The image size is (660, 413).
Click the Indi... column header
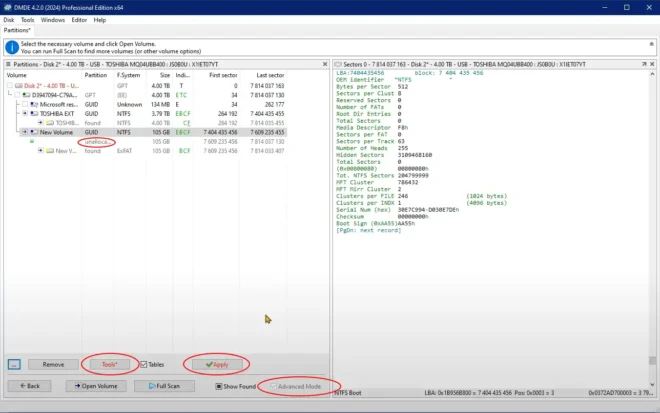[183, 75]
